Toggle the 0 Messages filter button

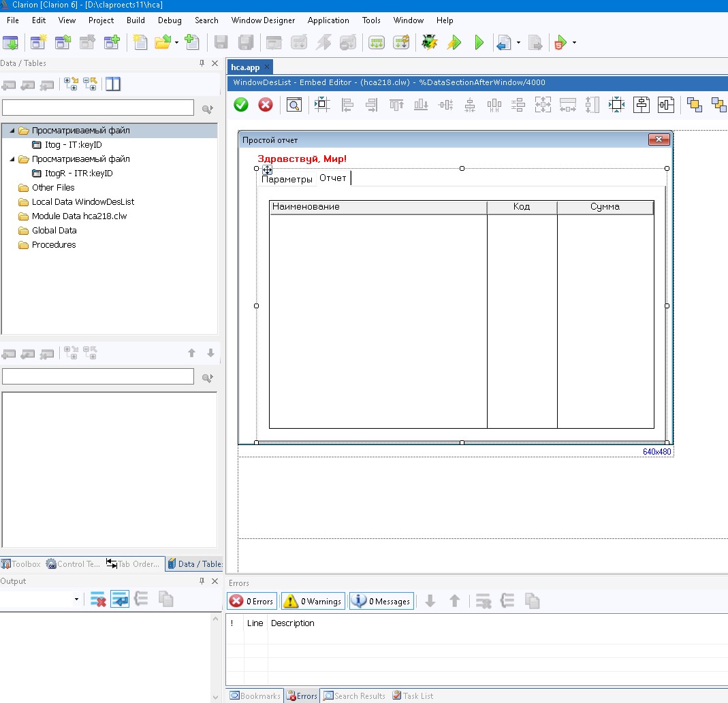[381, 601]
